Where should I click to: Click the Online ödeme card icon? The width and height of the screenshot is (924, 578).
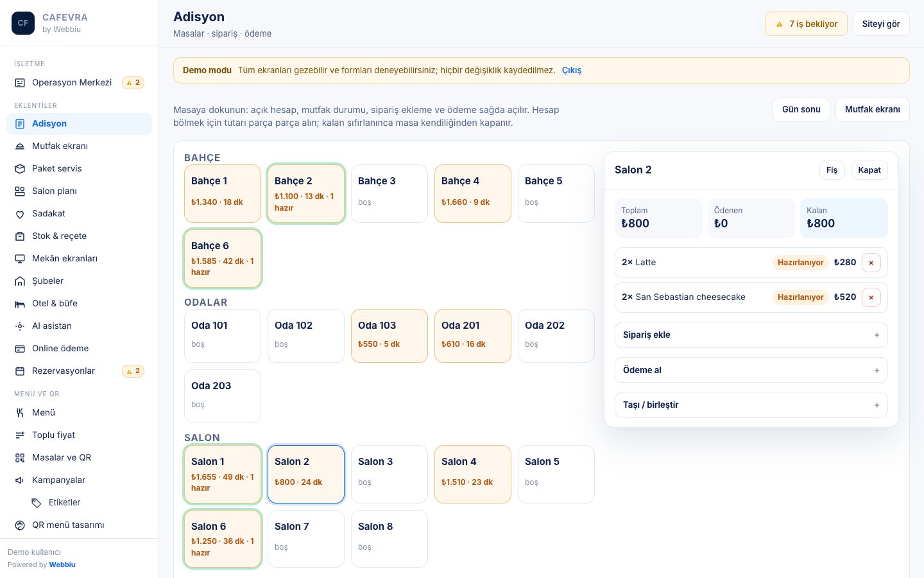[x=20, y=349]
